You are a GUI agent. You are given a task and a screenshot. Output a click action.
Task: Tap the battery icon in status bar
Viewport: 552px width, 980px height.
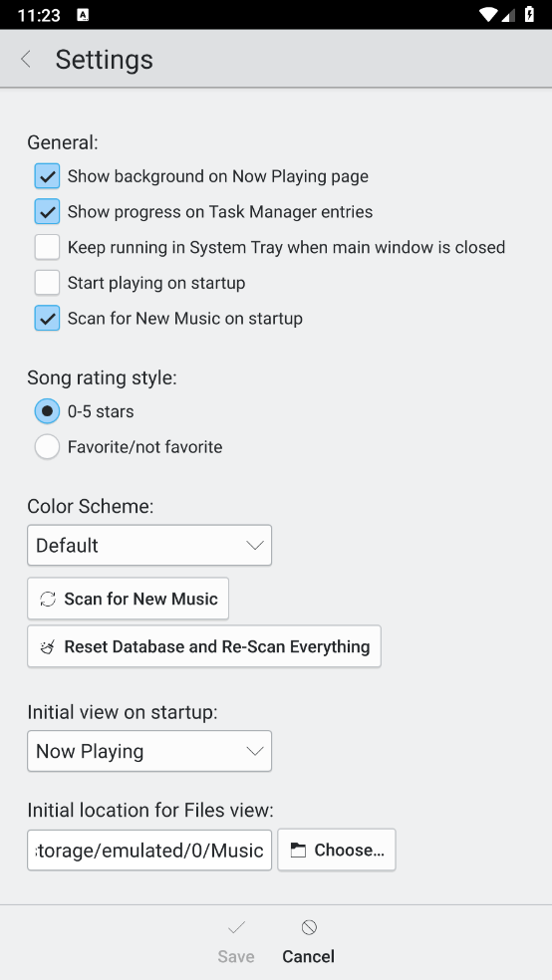click(529, 14)
